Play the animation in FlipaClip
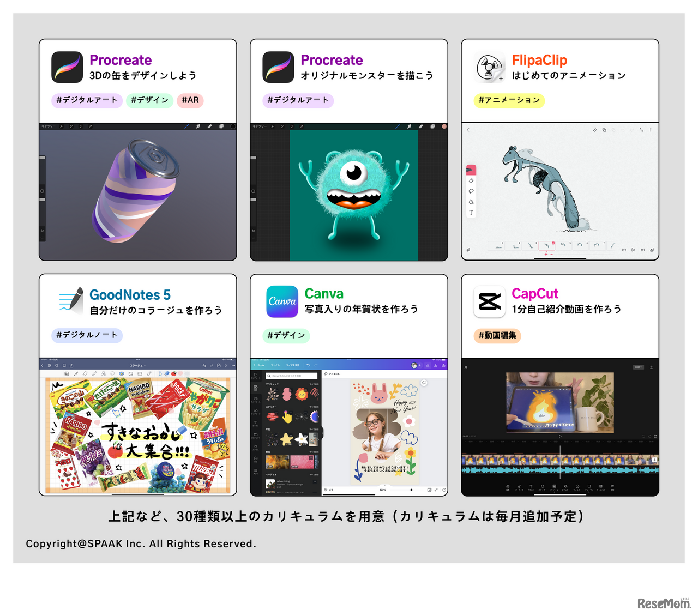Viewport: 698px width, 616px height. [633, 250]
